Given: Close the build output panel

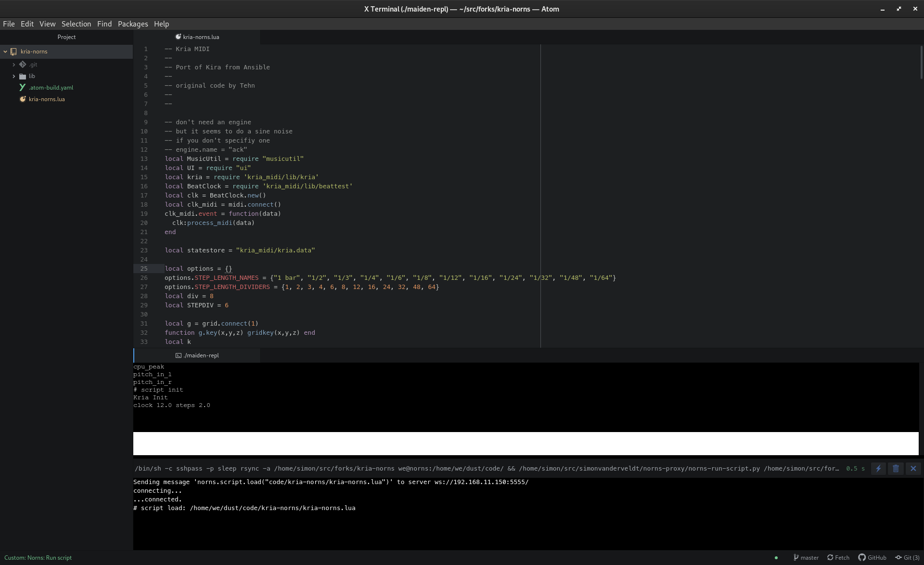Looking at the screenshot, I should (913, 469).
